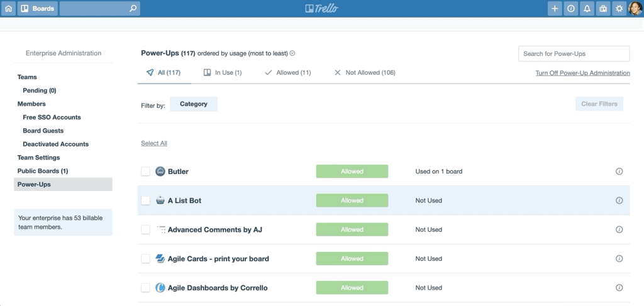Toggle the Allowed status for A List Bot
Image resolution: width=644 pixels, height=306 pixels.
point(352,200)
